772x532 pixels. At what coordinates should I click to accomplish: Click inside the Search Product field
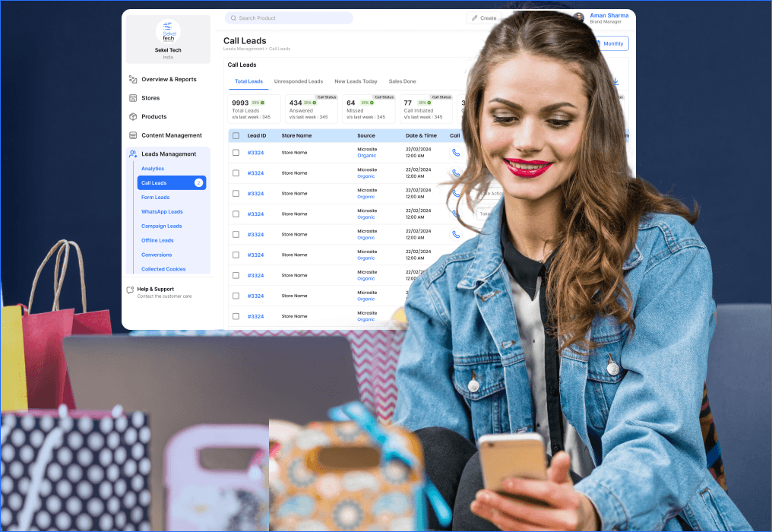(289, 18)
